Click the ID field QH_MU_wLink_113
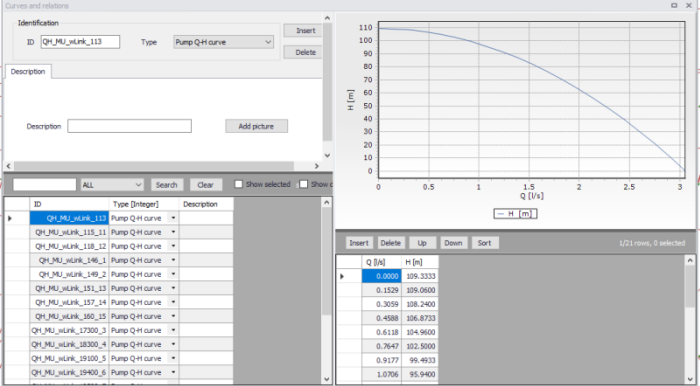The width and height of the screenshot is (700, 386). click(x=80, y=42)
